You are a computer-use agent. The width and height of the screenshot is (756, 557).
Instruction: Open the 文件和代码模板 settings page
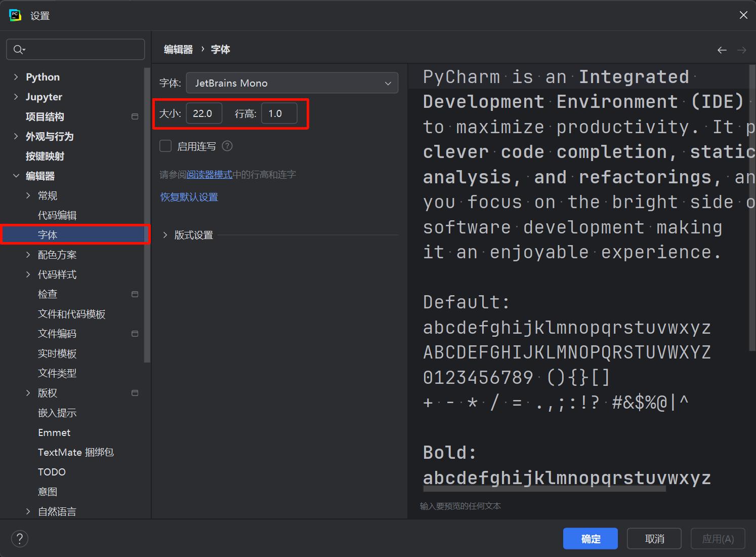pyautogui.click(x=72, y=314)
